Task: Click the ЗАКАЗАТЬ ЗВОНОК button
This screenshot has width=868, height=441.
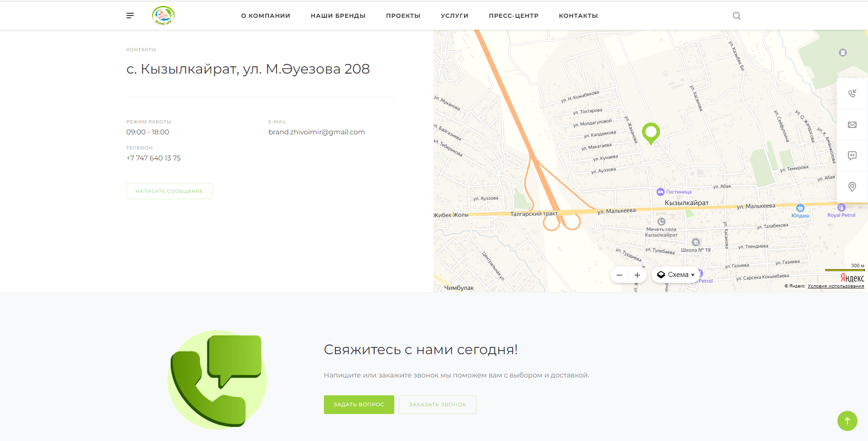Action: [x=438, y=404]
